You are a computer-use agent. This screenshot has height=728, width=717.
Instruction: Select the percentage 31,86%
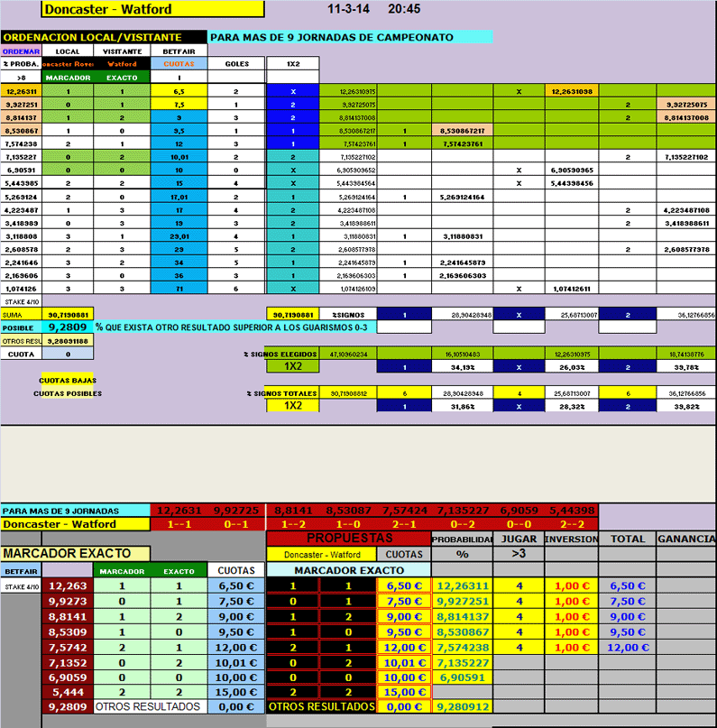coord(463,406)
